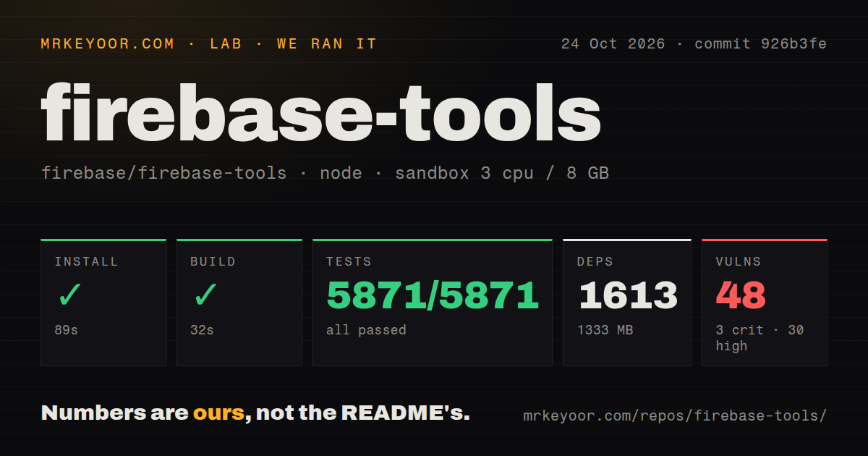Click the VULNS label
Image resolution: width=868 pixels, height=456 pixels.
(739, 262)
